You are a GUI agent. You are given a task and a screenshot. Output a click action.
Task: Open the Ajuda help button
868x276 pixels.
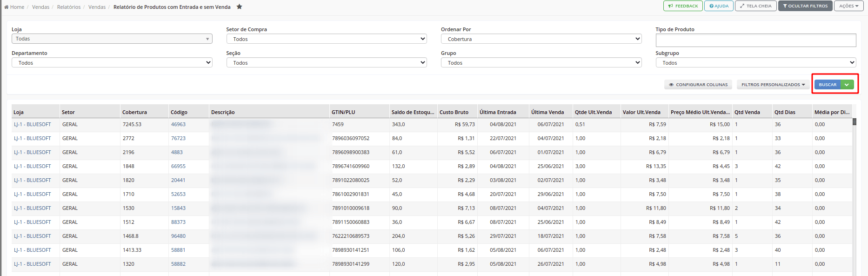(x=719, y=6)
